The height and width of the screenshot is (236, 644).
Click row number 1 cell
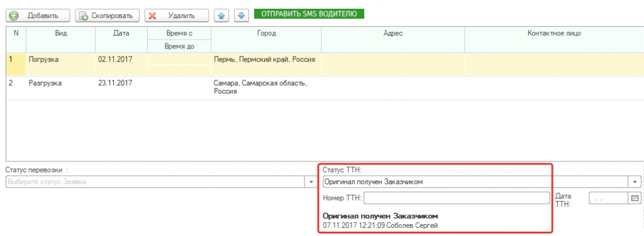[16, 64]
